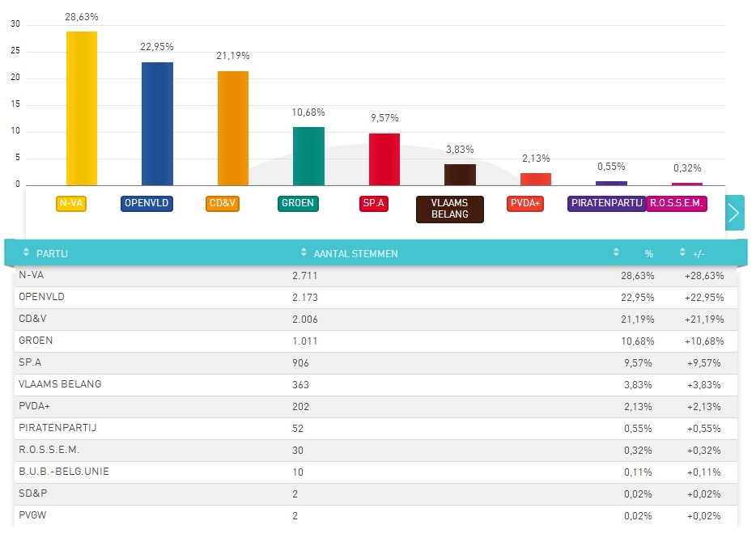Click the vote count 906 for SP.A
The height and width of the screenshot is (542, 756).
[x=300, y=363]
